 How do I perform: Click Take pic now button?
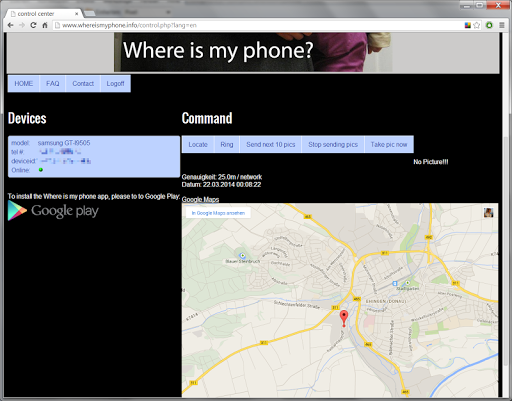pyautogui.click(x=389, y=144)
